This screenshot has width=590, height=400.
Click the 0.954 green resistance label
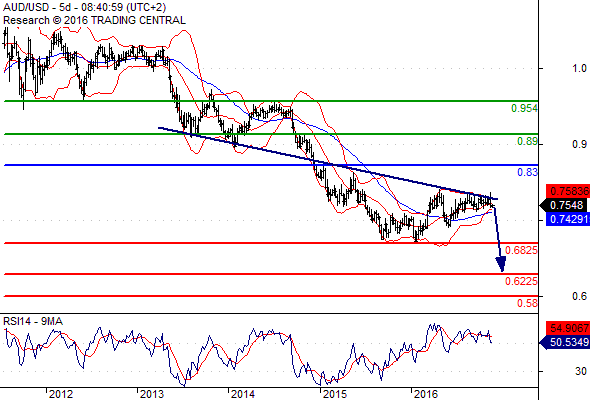(x=524, y=108)
